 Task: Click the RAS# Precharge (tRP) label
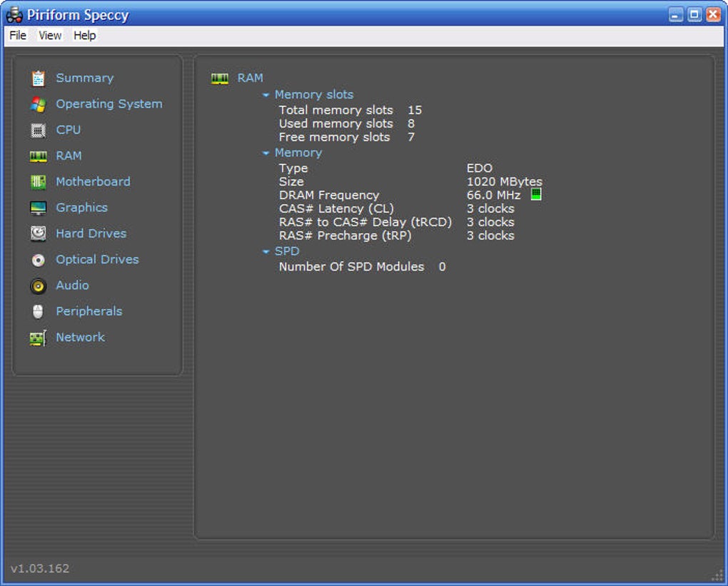345,236
